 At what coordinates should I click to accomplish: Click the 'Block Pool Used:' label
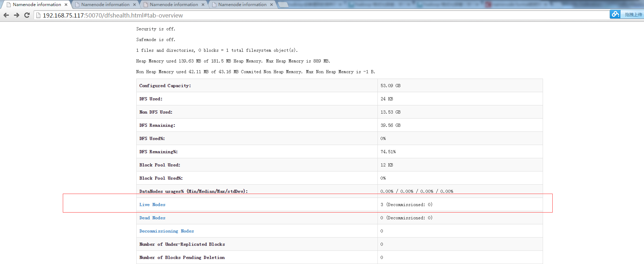click(160, 165)
